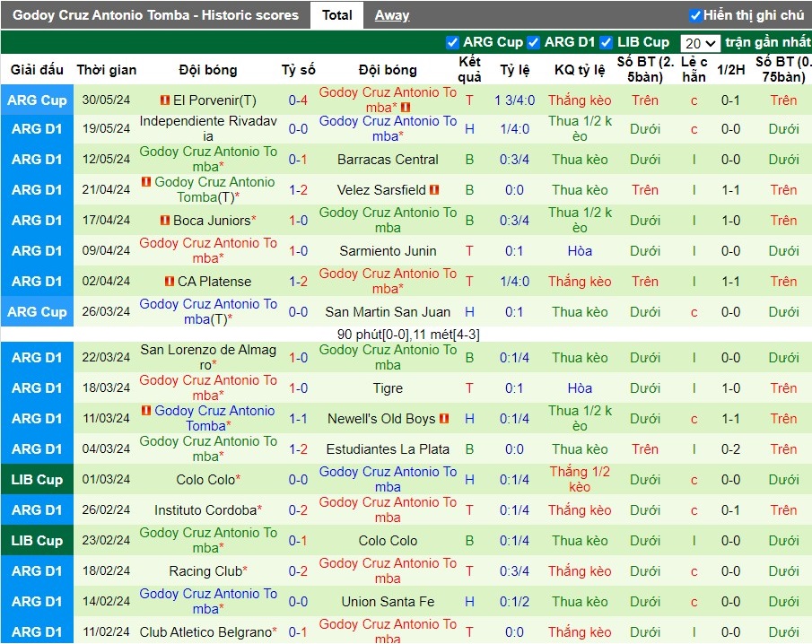812x644 pixels.
Task: Click the ARG Cup label on 30/05/24 row
Action: click(x=37, y=100)
